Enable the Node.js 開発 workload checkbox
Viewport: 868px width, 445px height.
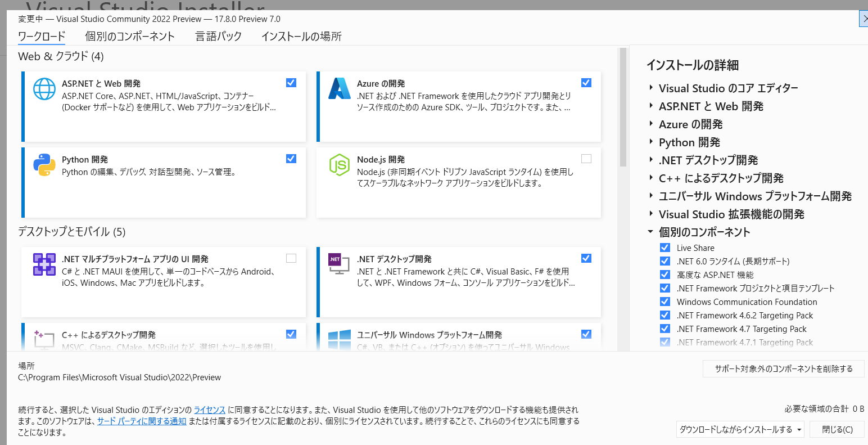pyautogui.click(x=586, y=159)
